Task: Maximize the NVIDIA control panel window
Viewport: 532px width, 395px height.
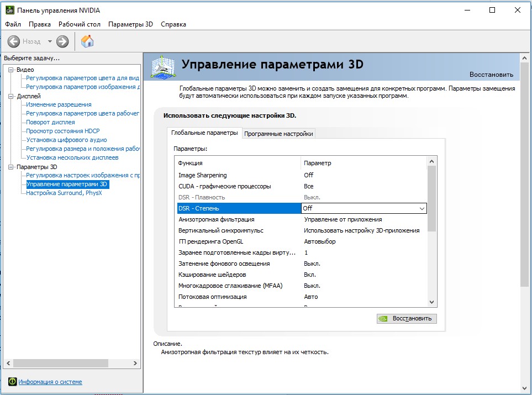Action: (x=492, y=10)
